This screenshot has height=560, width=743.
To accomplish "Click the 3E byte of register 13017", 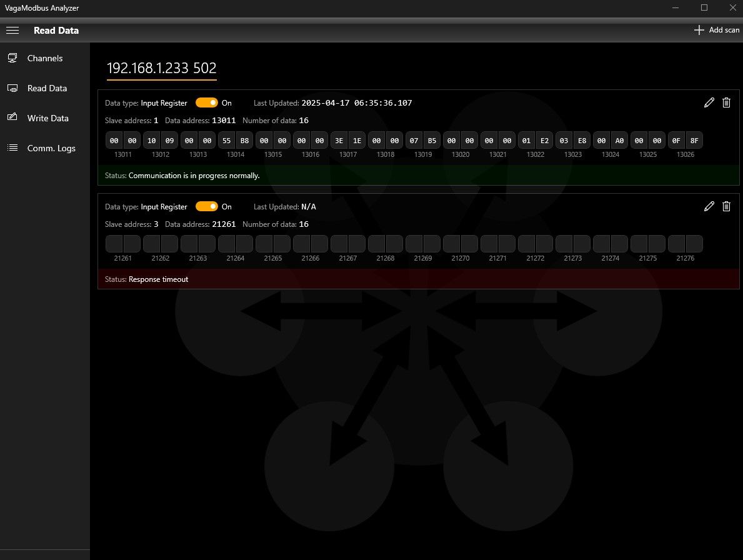I will click(x=339, y=141).
